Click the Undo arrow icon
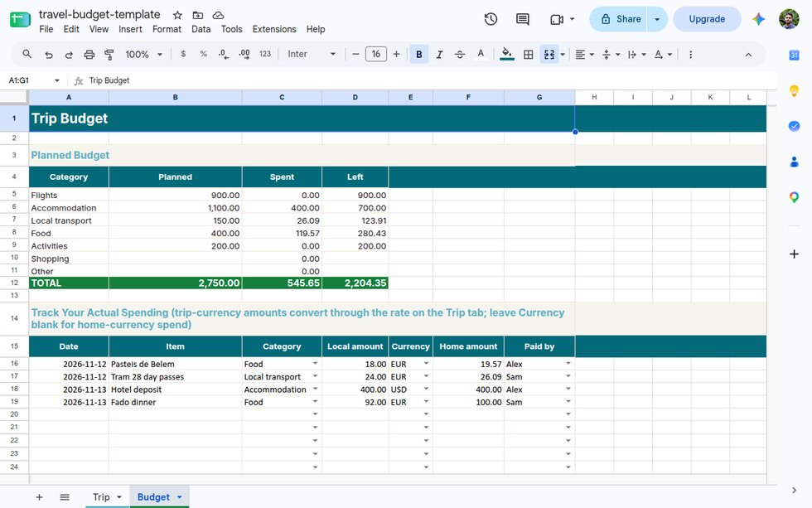Screen dimensions: 812x508 (49, 55)
